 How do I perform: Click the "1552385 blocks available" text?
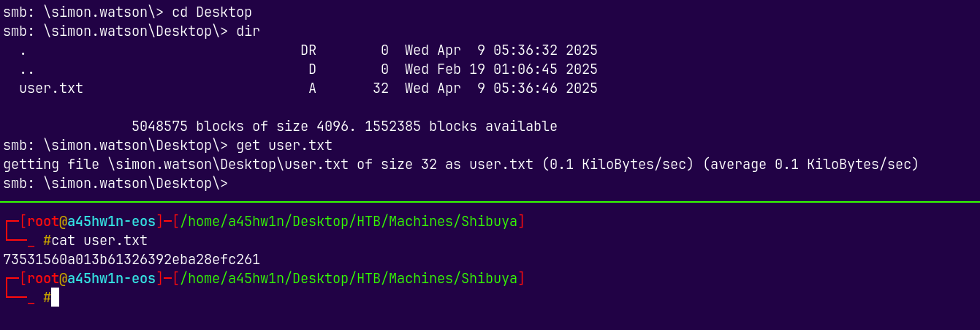coord(460,127)
